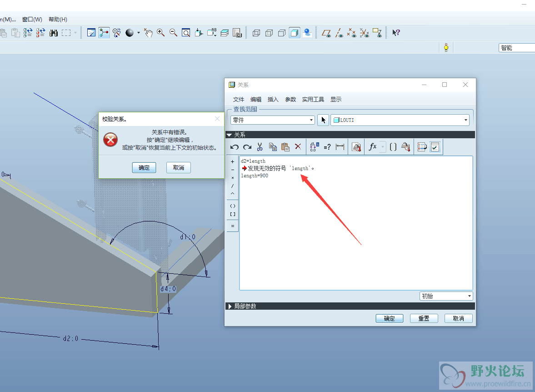Viewport: 535px width, 392px height.
Task: Insert minus operator from operator strip
Action: pos(233,170)
